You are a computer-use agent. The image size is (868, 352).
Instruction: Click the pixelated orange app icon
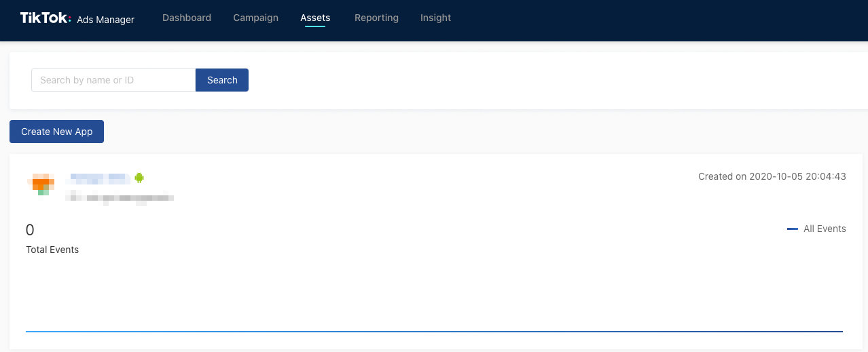43,184
